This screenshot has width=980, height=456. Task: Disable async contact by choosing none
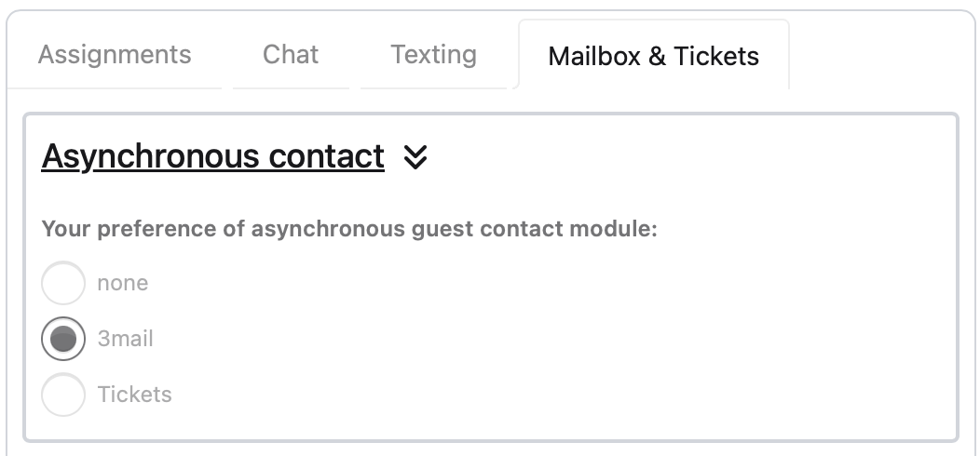63,283
